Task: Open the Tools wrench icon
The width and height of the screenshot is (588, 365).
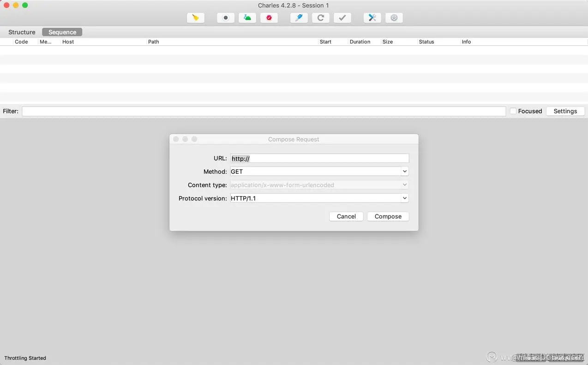Action: tap(372, 18)
